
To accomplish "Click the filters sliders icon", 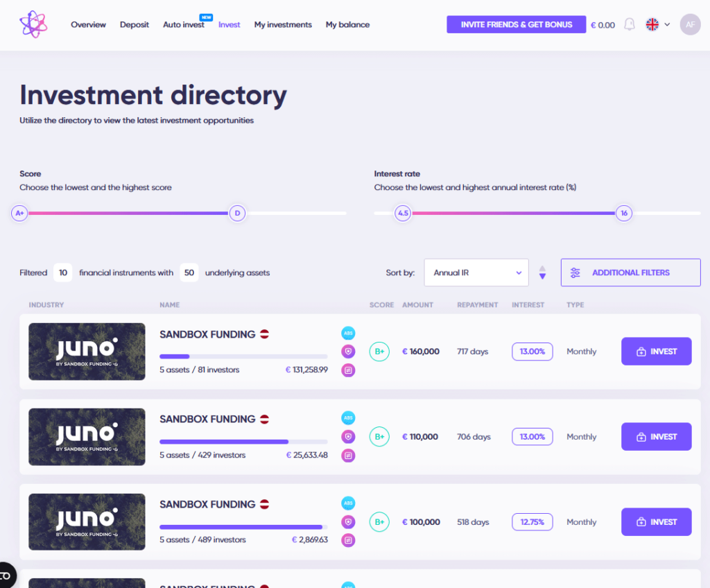I will pos(575,273).
